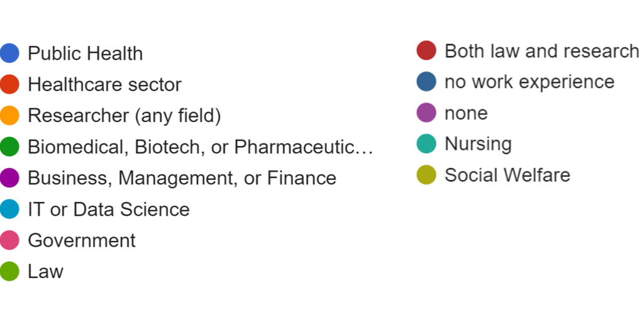Select the lime green Law dot
The image size is (644, 314).
pos(9,271)
